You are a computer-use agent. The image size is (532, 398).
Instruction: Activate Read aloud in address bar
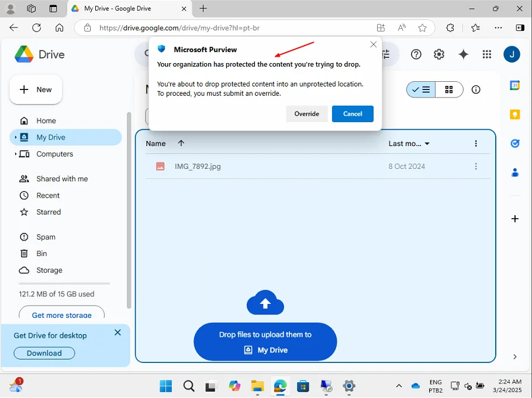(x=402, y=28)
